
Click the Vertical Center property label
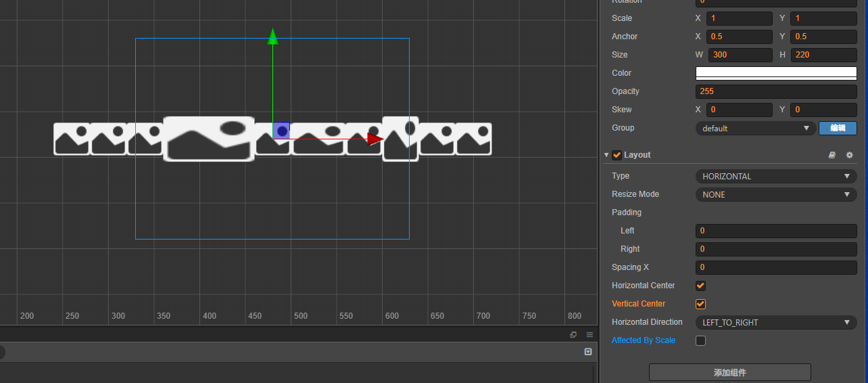638,304
